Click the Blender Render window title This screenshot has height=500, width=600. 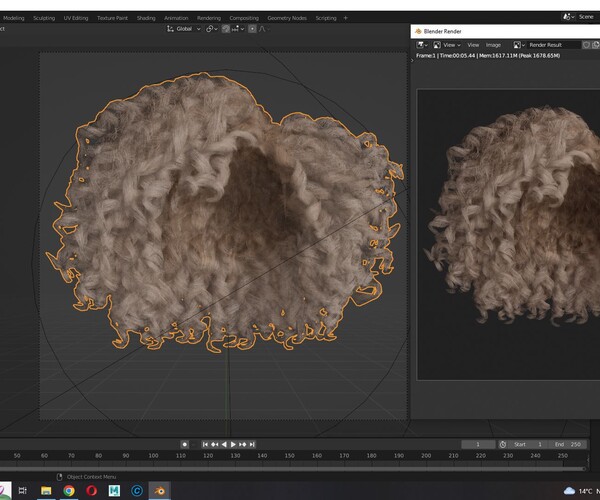tap(442, 31)
